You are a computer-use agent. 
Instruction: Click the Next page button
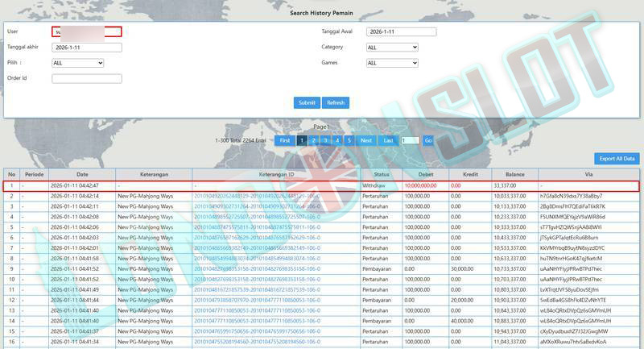pos(366,140)
